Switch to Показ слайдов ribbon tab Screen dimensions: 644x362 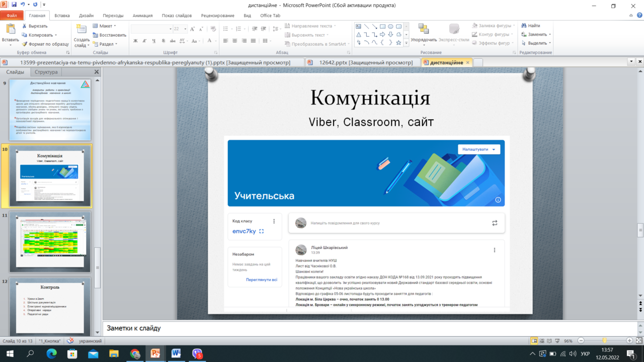(x=178, y=16)
